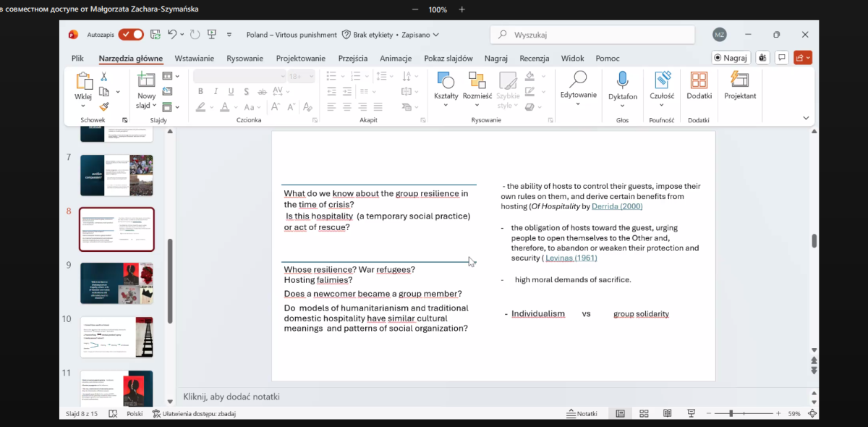The height and width of the screenshot is (427, 868).
Task: Click the undo arrow icon
Action: click(172, 35)
